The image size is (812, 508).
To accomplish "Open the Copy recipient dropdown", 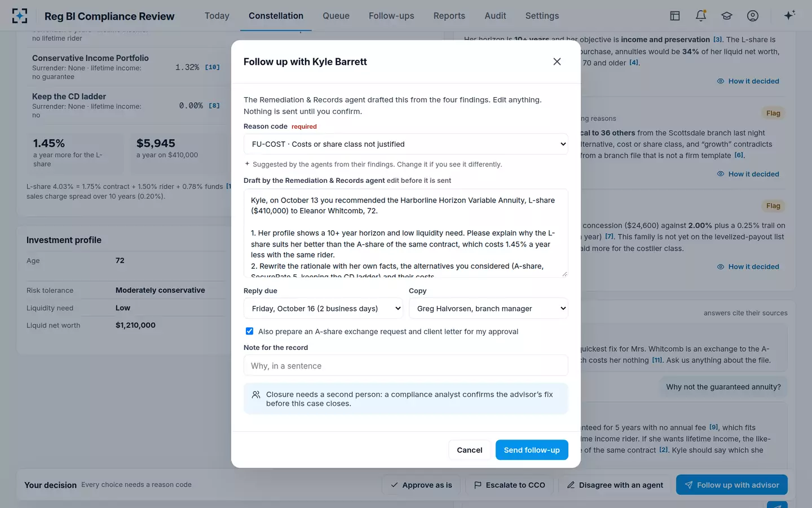I will pos(488,308).
